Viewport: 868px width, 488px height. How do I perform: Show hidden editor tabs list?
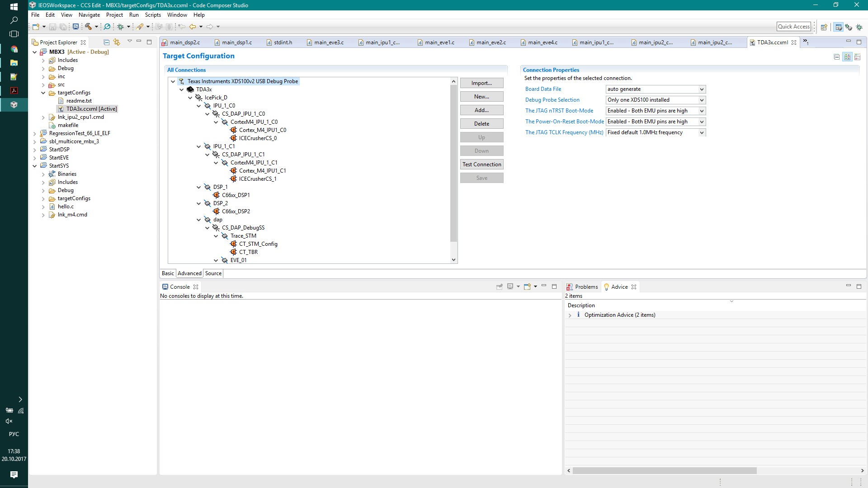(x=806, y=42)
